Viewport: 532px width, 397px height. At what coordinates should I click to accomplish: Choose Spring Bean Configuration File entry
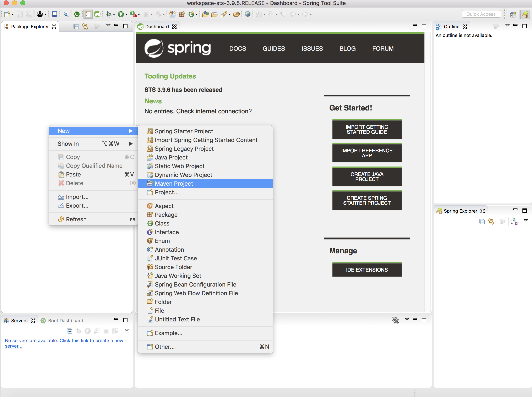point(205,284)
